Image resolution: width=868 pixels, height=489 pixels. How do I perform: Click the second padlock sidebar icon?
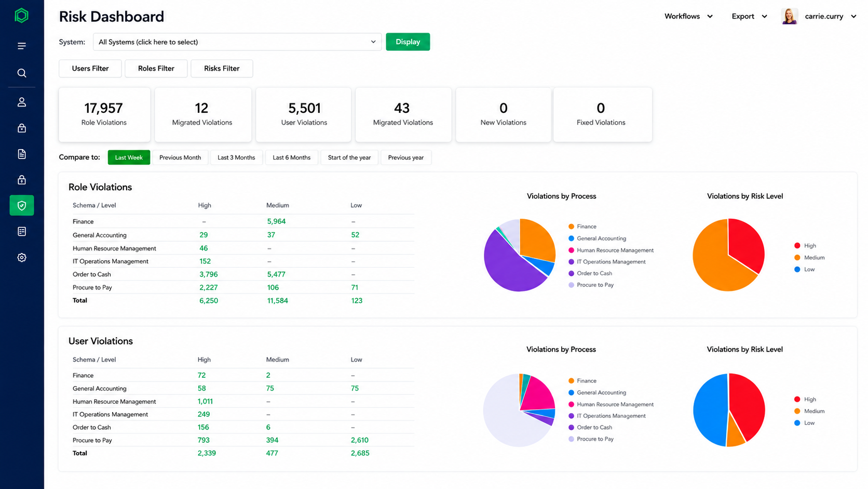click(x=22, y=180)
